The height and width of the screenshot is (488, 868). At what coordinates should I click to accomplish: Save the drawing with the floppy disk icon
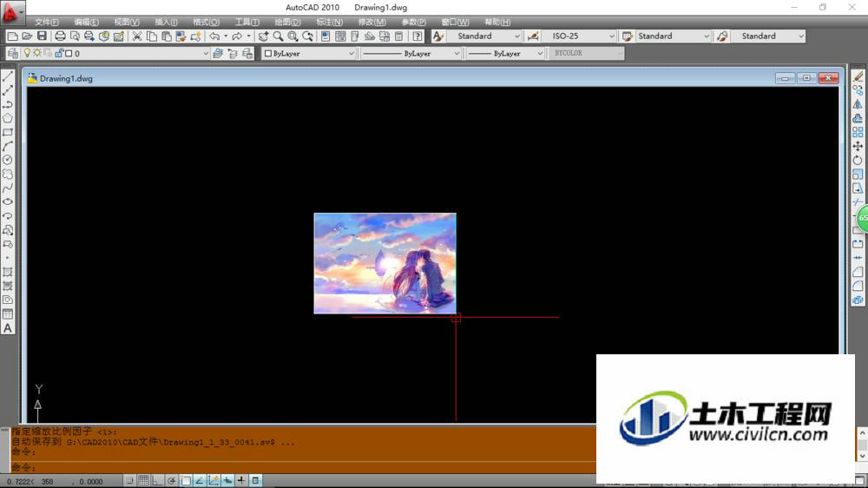click(x=42, y=36)
